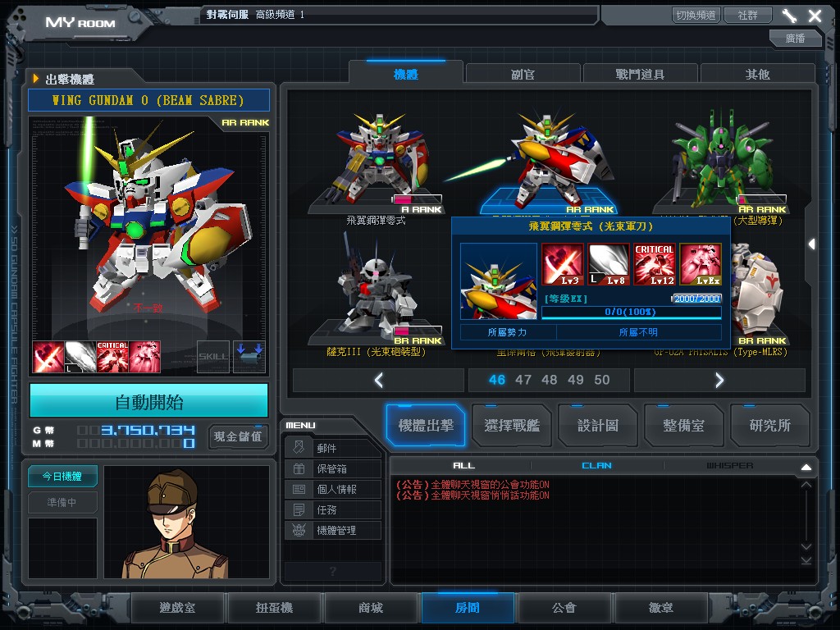Toggle the 準備中 ready status

point(62,502)
